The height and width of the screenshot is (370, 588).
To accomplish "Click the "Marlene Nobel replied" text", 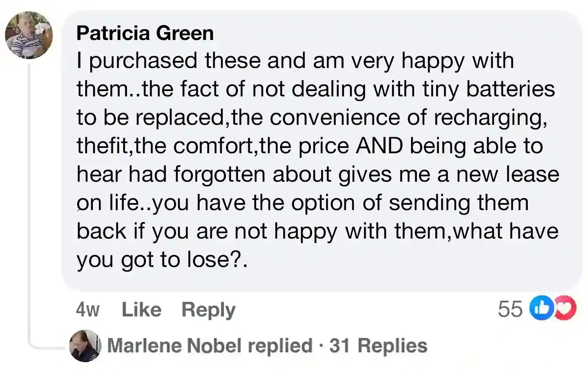I will [209, 346].
